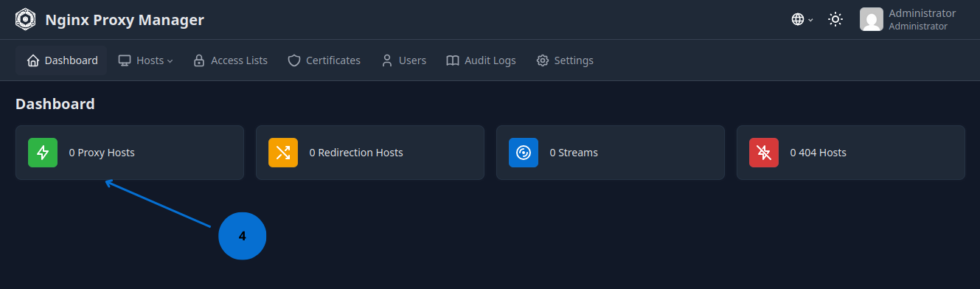Click the Dashboard home icon
Viewport: 980px width, 289px height.
click(33, 60)
